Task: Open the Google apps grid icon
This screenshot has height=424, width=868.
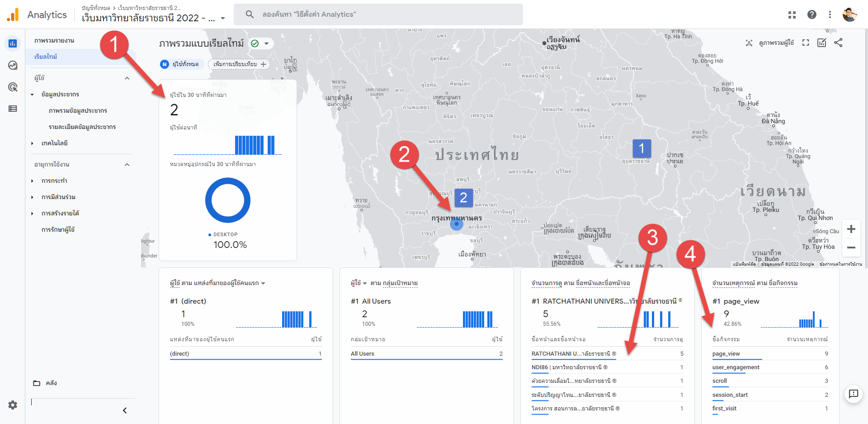Action: [x=792, y=14]
